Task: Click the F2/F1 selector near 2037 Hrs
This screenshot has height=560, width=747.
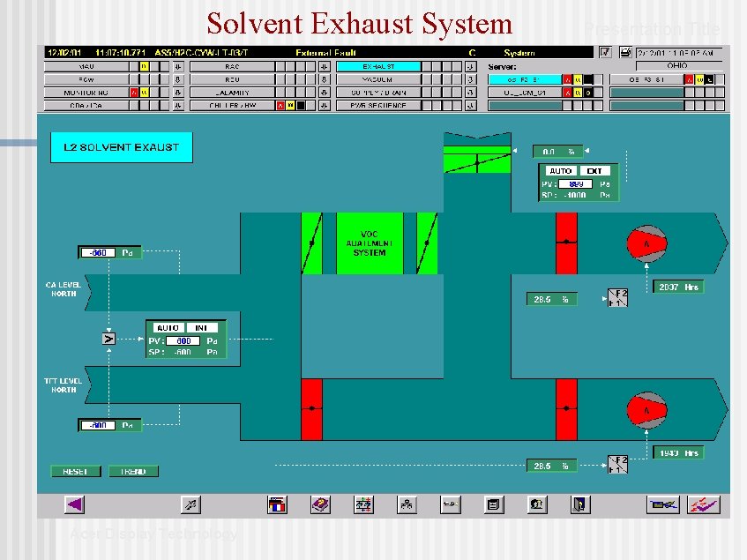Action: (x=618, y=298)
